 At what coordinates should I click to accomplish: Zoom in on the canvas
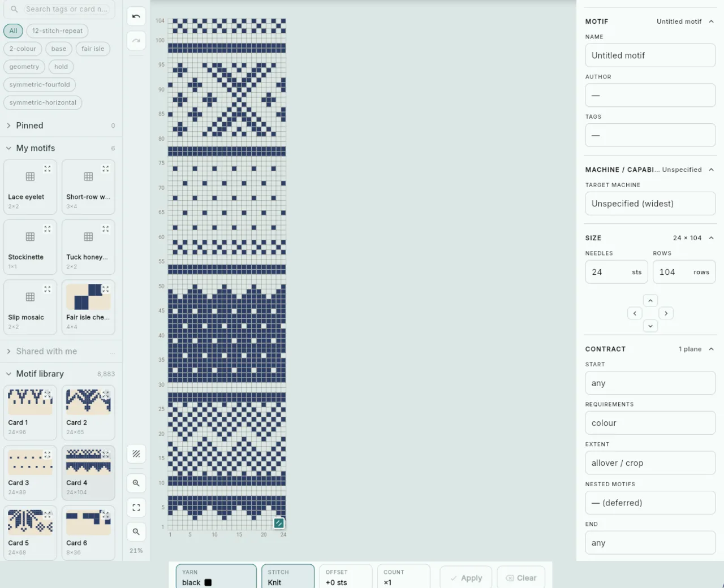(136, 483)
